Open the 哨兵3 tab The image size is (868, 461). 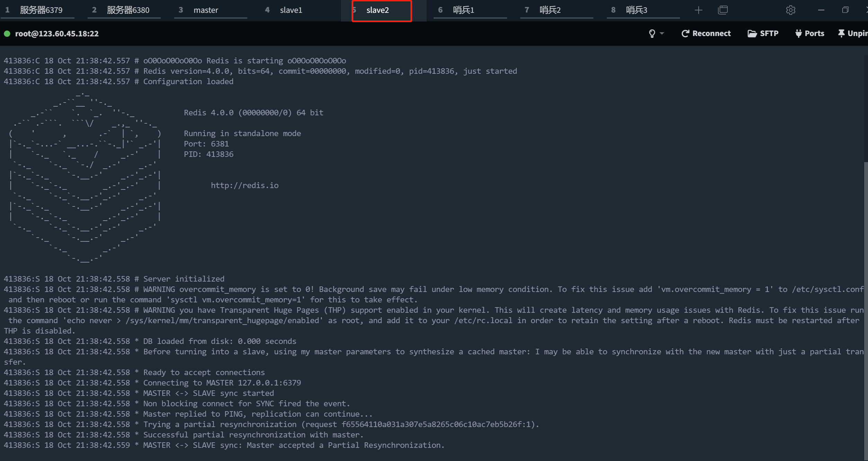click(x=636, y=10)
